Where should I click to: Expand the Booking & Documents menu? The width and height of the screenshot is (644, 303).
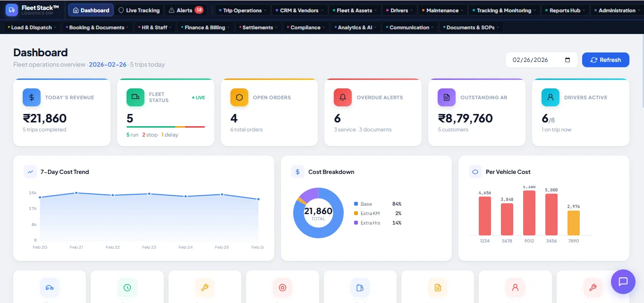(97, 27)
